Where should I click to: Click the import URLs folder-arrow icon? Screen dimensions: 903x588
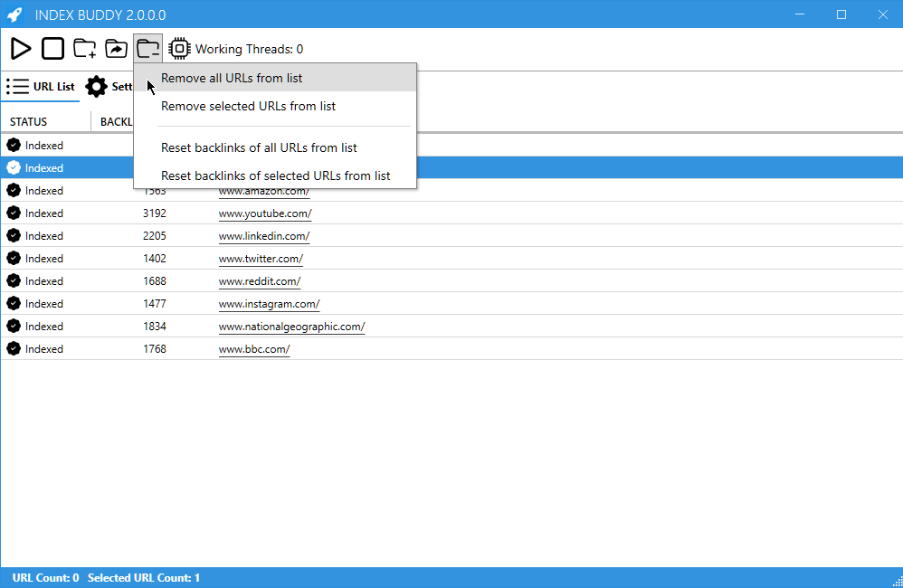(116, 48)
